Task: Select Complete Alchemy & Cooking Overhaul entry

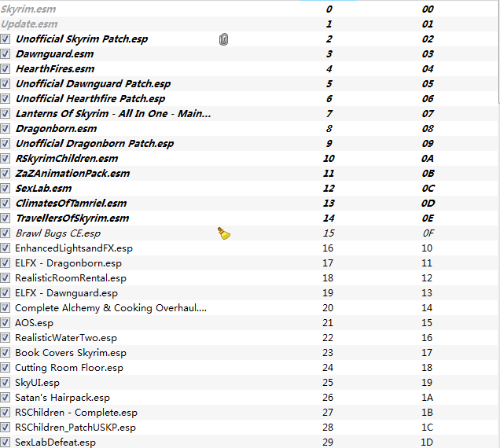Action: coord(111,308)
